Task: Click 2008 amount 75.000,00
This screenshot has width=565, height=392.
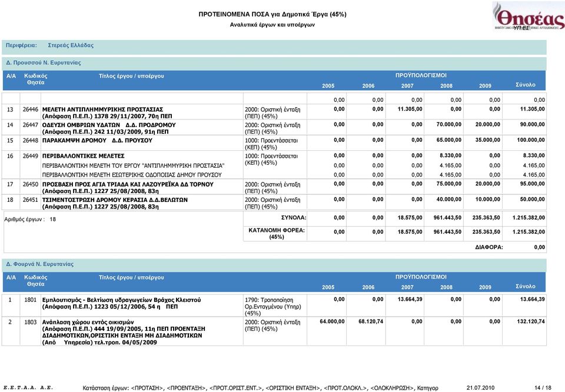Action: [x=448, y=184]
